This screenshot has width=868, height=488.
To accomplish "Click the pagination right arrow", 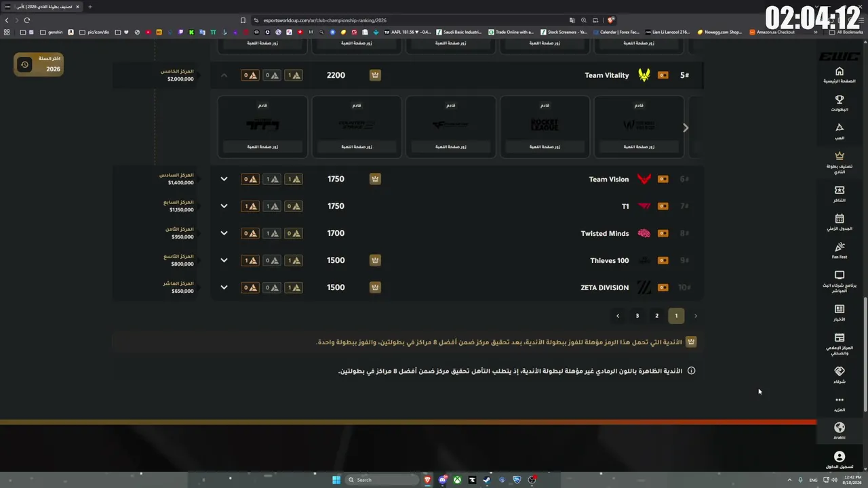I will [695, 316].
